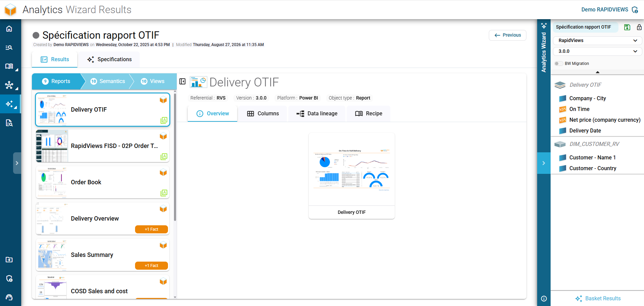Open the network graph icon in sidebar
644x306 pixels.
pos(9,85)
